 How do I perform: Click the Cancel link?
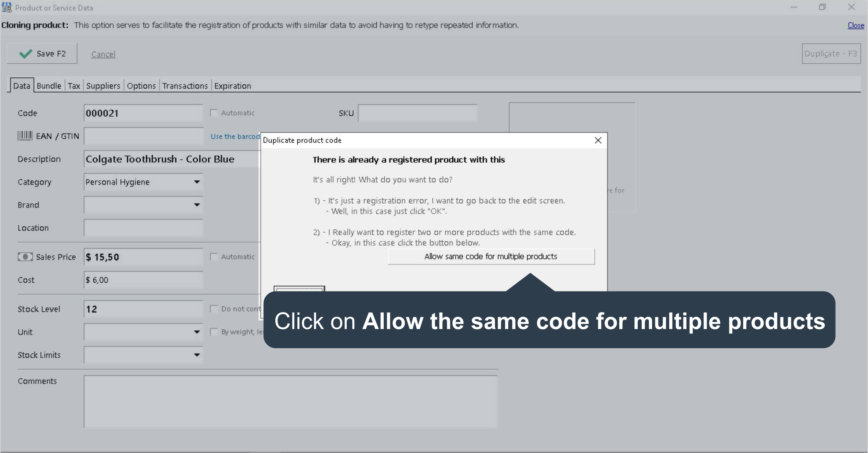coord(103,54)
